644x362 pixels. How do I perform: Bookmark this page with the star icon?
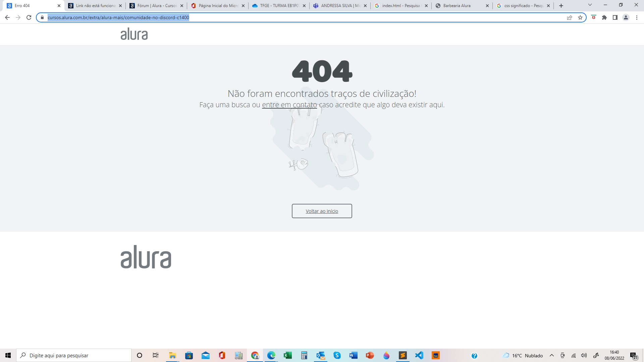click(580, 17)
